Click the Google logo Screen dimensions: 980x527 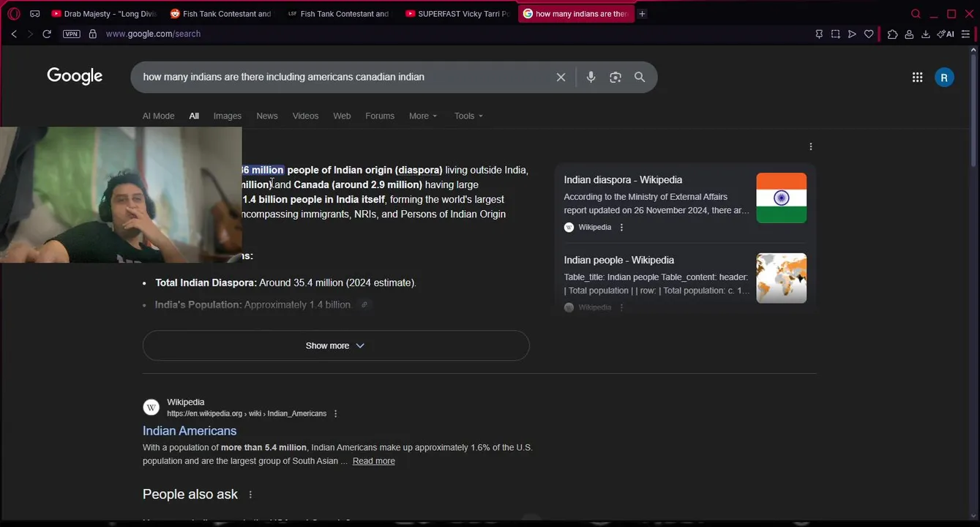(x=75, y=76)
